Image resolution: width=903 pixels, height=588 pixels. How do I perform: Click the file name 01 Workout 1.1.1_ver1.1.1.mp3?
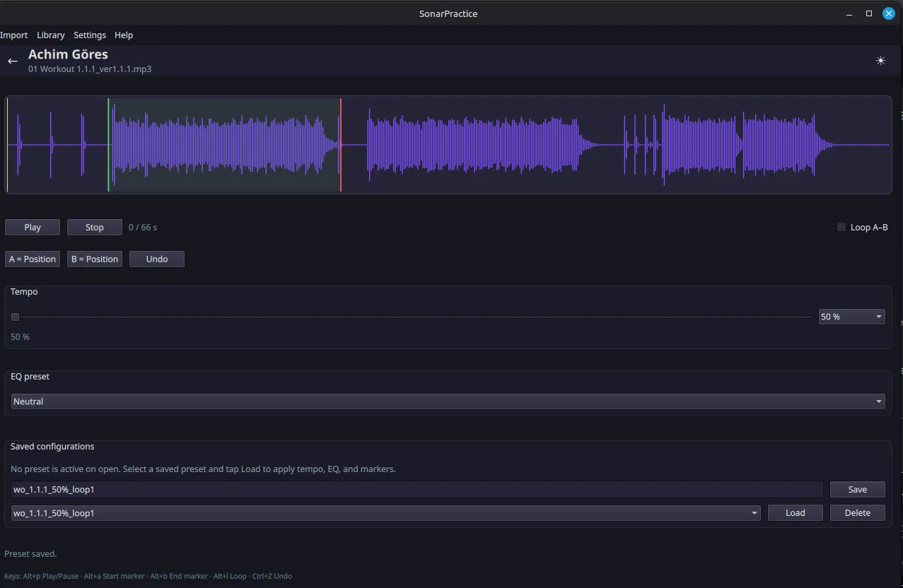[90, 69]
